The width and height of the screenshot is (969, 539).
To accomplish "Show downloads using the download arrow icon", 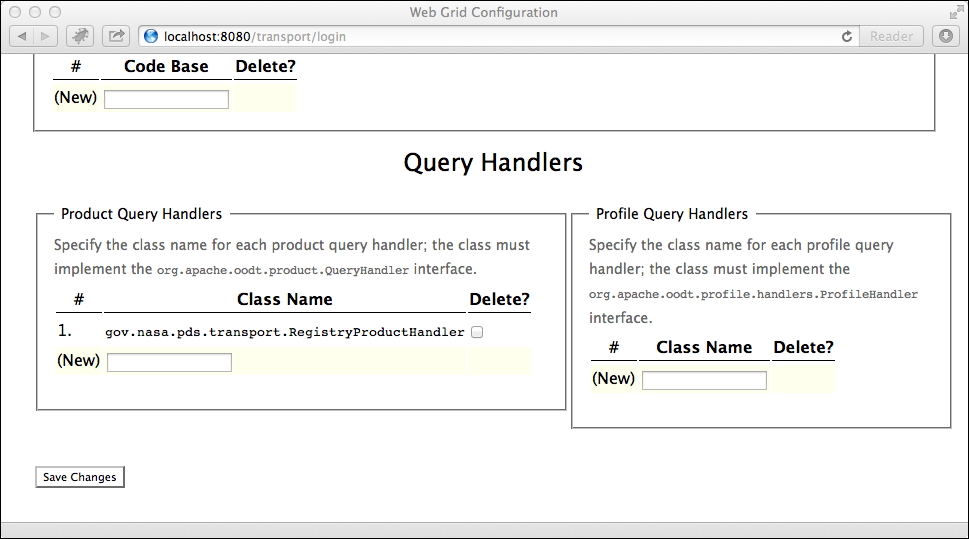I will pos(945,36).
